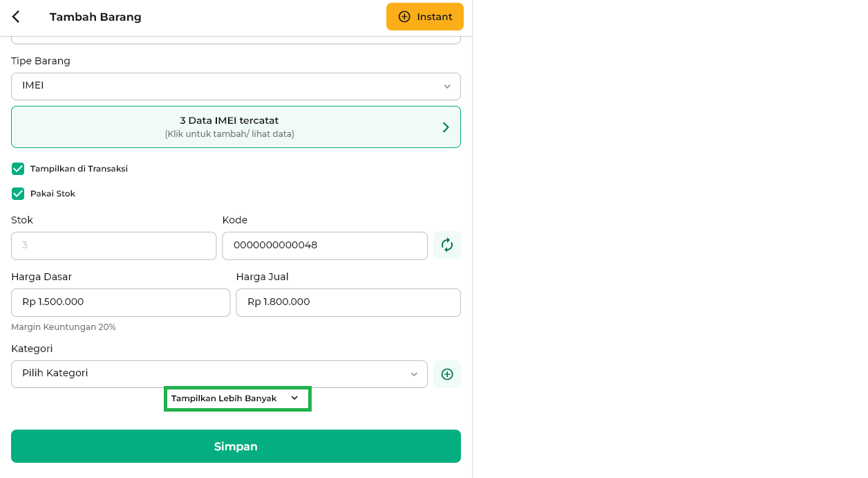
Task: Add a new category with the plus icon
Action: (x=447, y=374)
